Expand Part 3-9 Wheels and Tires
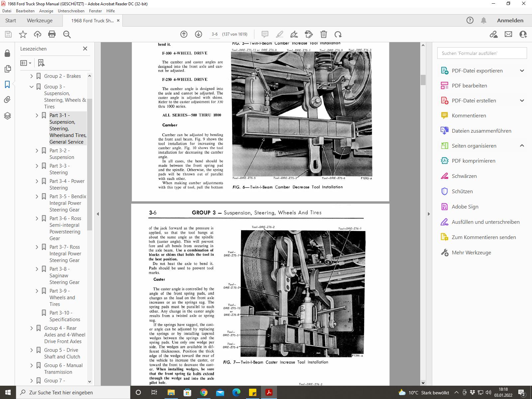This screenshot has width=532, height=399. tap(37, 291)
